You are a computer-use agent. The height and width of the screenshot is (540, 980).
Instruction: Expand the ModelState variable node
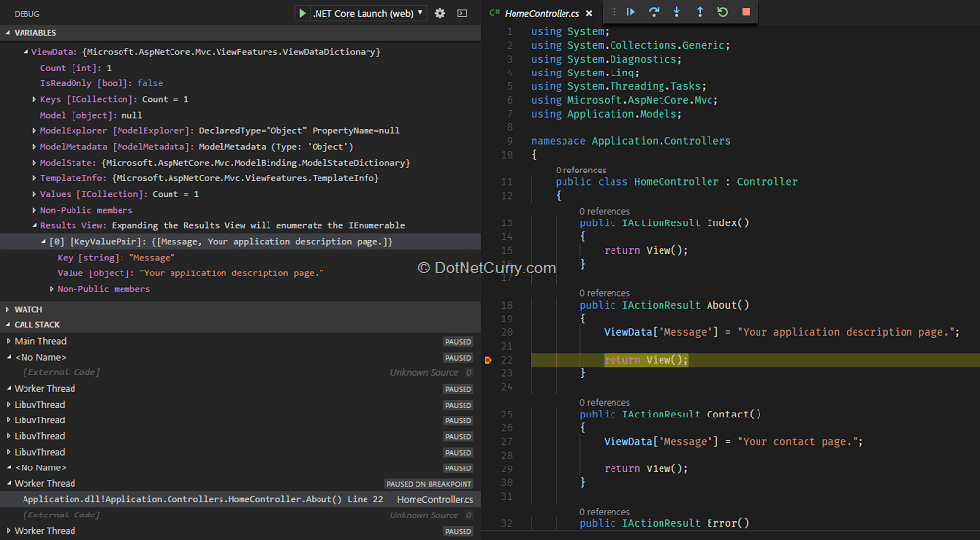[x=35, y=163]
